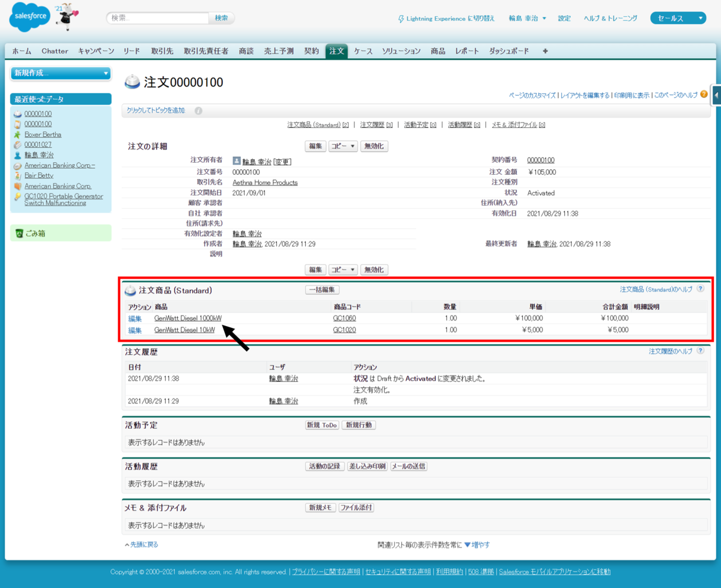Click the ページのカスタマイズ link

[532, 95]
